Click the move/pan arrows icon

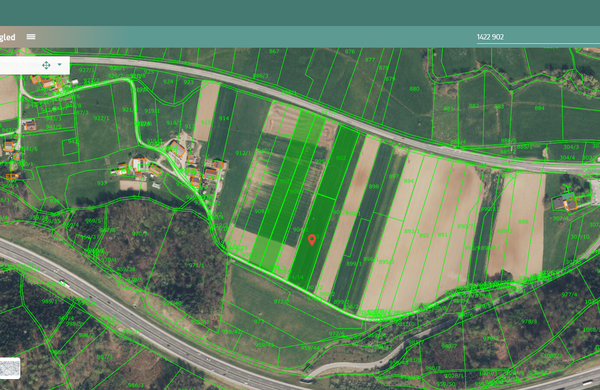(x=46, y=65)
